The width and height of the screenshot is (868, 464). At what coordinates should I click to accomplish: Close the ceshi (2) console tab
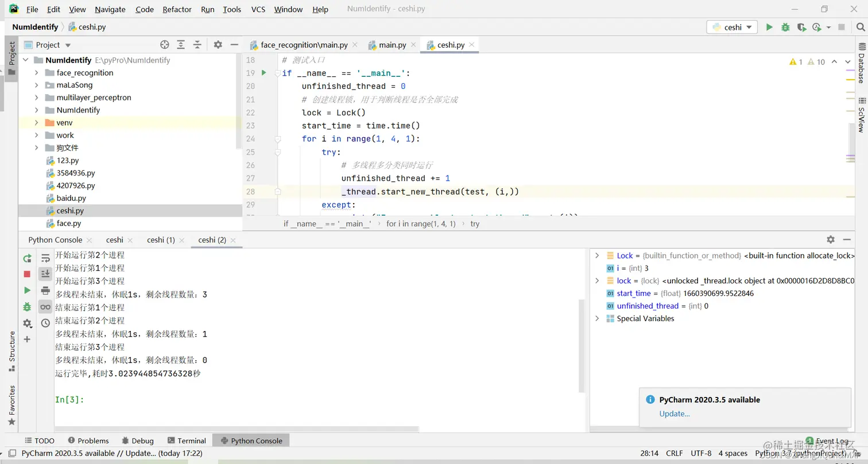233,240
